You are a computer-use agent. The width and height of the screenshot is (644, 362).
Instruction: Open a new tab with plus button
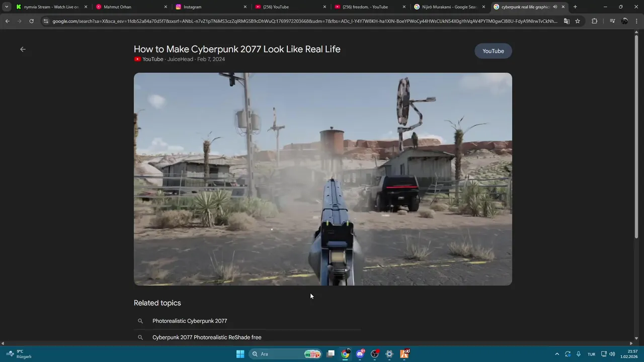pyautogui.click(x=575, y=7)
